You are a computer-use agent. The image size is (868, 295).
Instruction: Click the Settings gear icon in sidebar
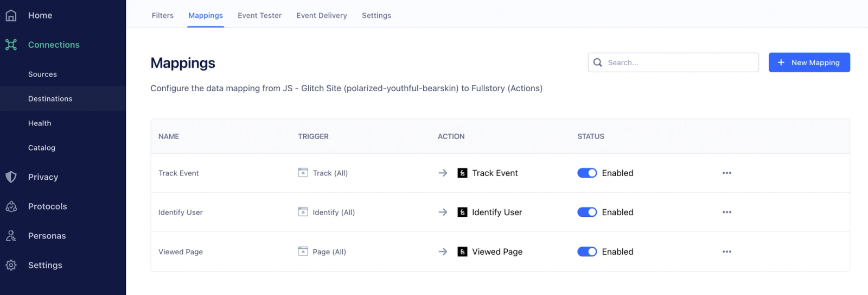click(x=11, y=265)
